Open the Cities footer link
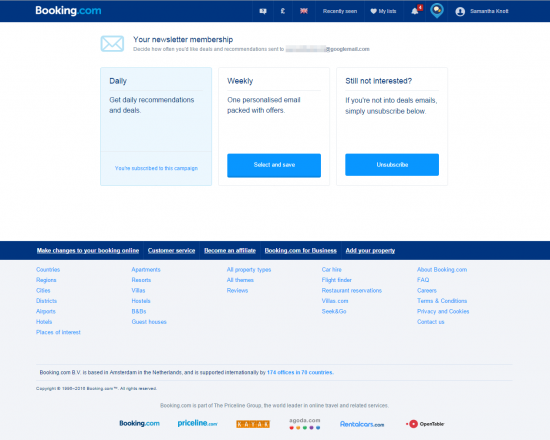Viewport: 550px width, 440px height. [43, 291]
